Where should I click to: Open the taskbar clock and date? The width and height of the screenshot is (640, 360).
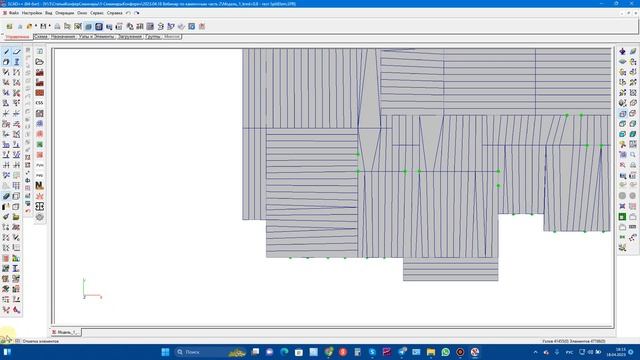616,352
